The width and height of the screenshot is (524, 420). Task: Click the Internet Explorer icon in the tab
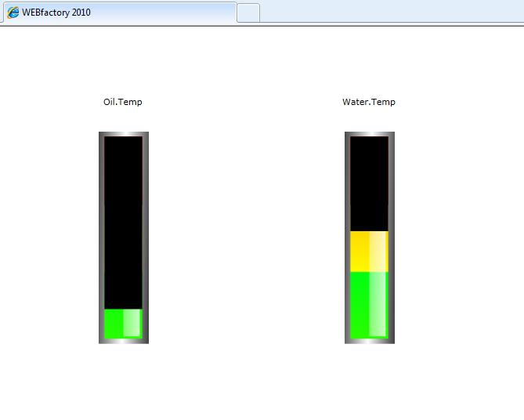pyautogui.click(x=13, y=13)
